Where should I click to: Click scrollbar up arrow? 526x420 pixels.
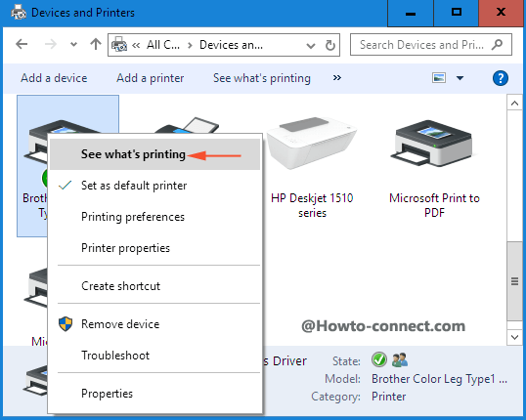[514, 104]
